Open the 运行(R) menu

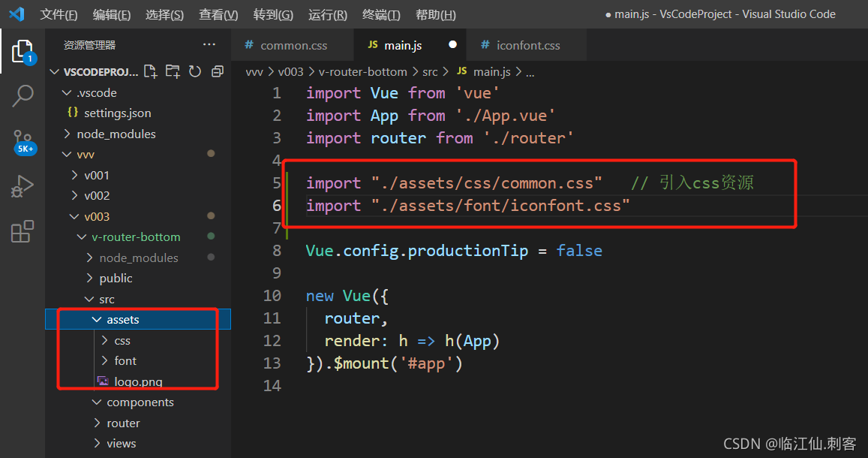[328, 14]
